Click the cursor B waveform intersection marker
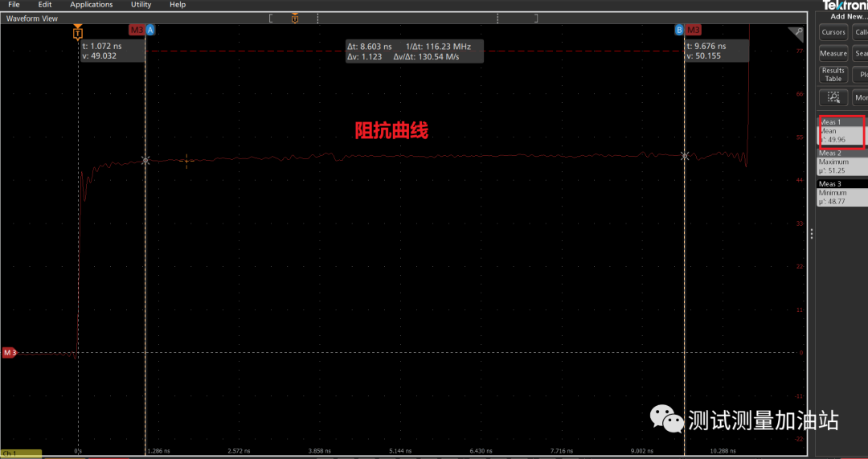The image size is (868, 459). click(684, 156)
